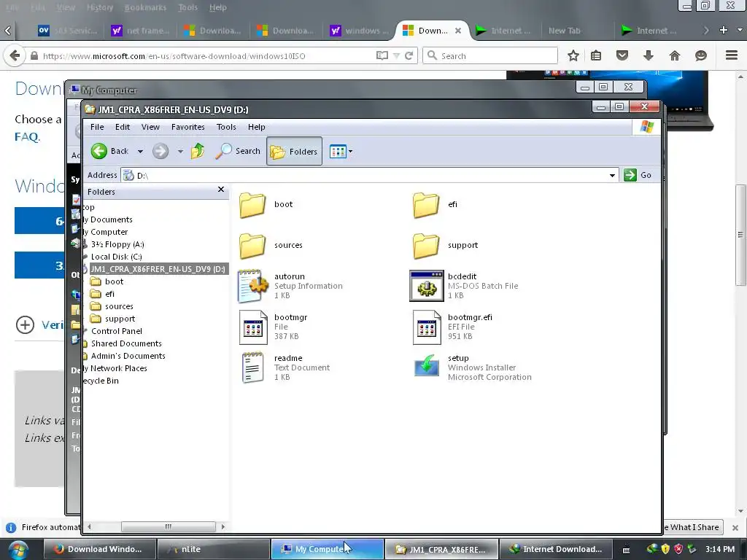
Task: Select Shared Documents in folder tree
Action: pos(126,343)
